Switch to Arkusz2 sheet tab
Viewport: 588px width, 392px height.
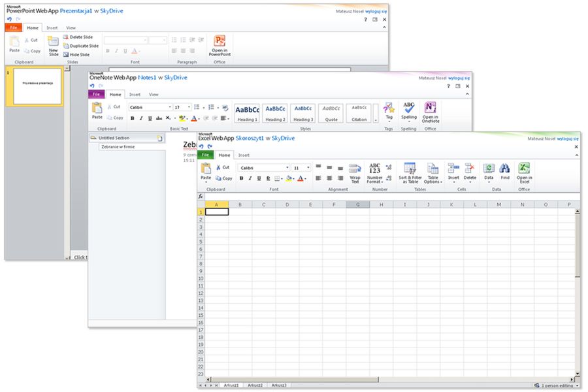tap(255, 385)
